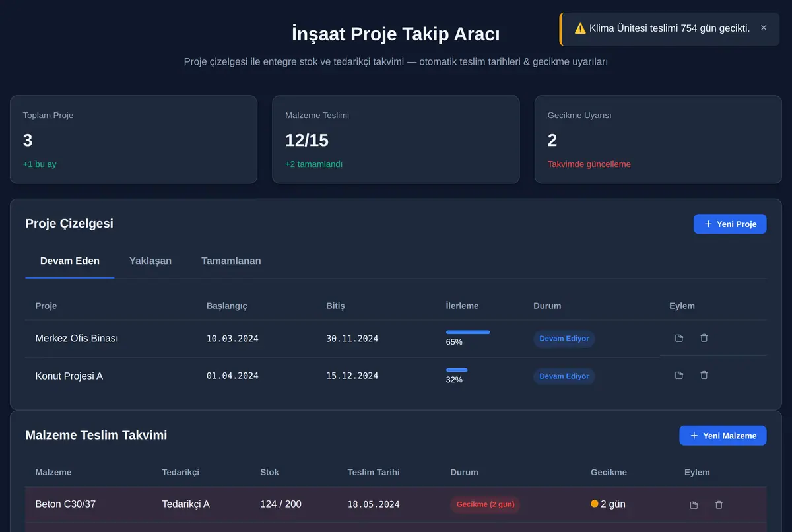Delete the Konut Projesi A project
792x532 pixels.
click(704, 375)
